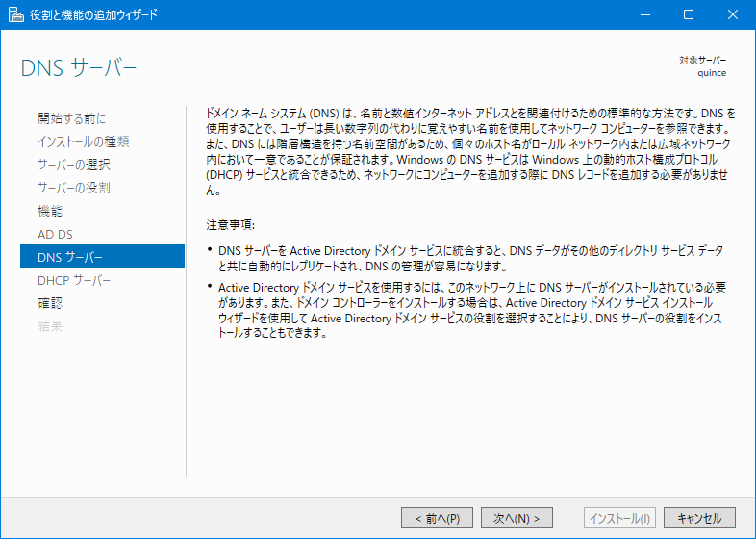Jump to サーバーの役割 step
The width and height of the screenshot is (756, 539).
coord(74,188)
